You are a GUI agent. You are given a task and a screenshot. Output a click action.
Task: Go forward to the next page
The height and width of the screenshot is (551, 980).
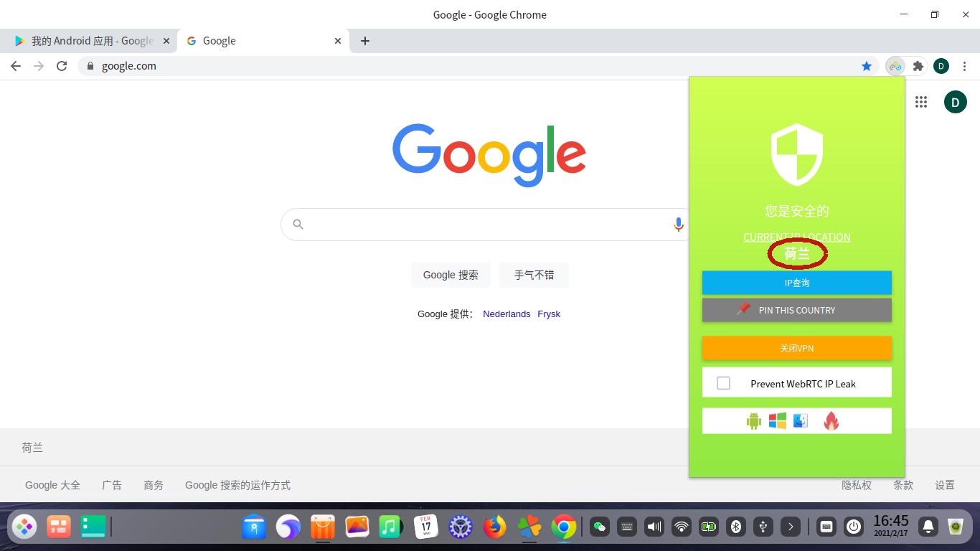(39, 66)
